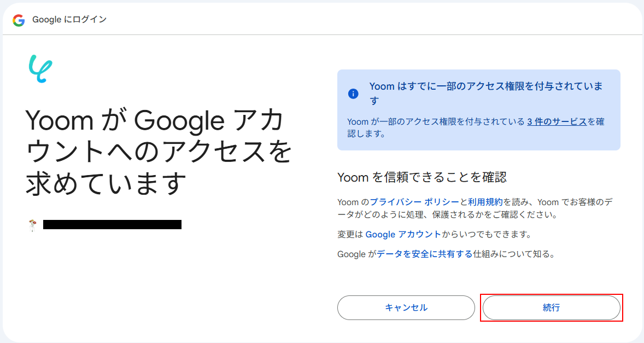Click the Google logo icon
Viewport: 644px width, 343px height.
pyautogui.click(x=19, y=20)
